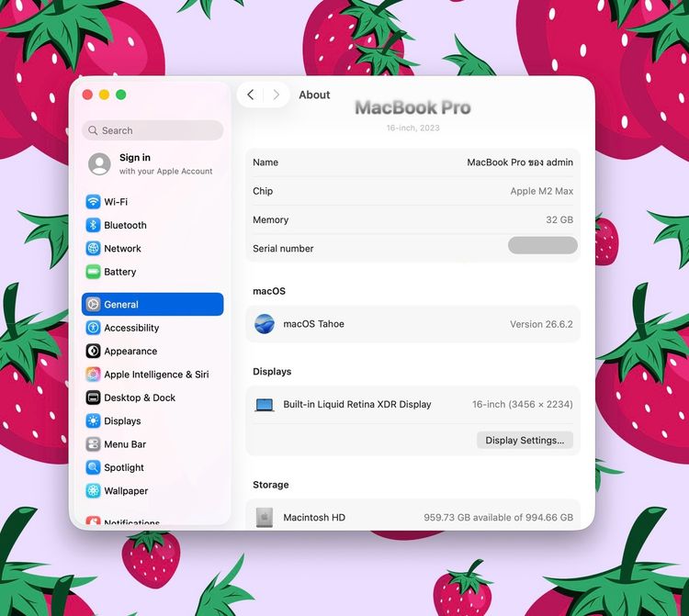The width and height of the screenshot is (689, 616).
Task: Click computer name "MacBook Pro ของ admin"
Action: pos(520,162)
